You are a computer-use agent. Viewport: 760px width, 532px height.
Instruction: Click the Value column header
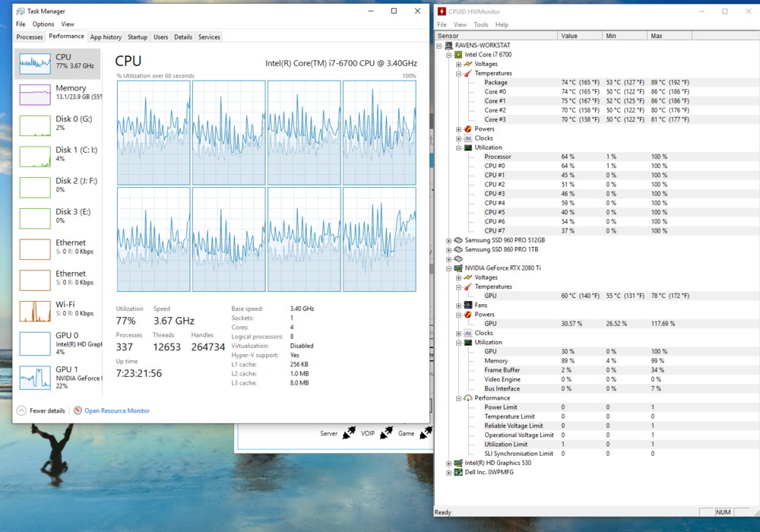[580, 36]
